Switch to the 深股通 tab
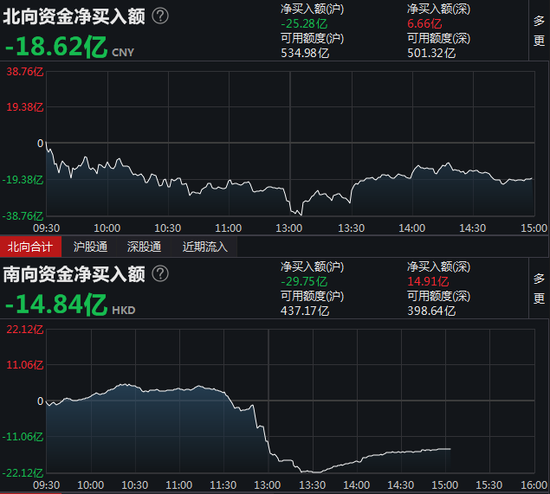Screen dimensions: 550x494 pyautogui.click(x=144, y=247)
